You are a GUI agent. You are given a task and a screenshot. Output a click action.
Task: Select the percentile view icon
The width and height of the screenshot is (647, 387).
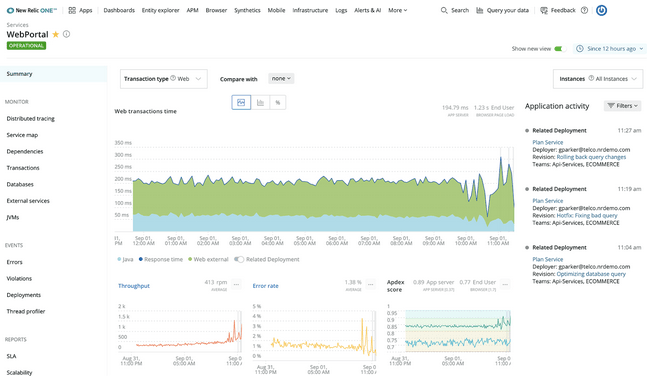(278, 102)
